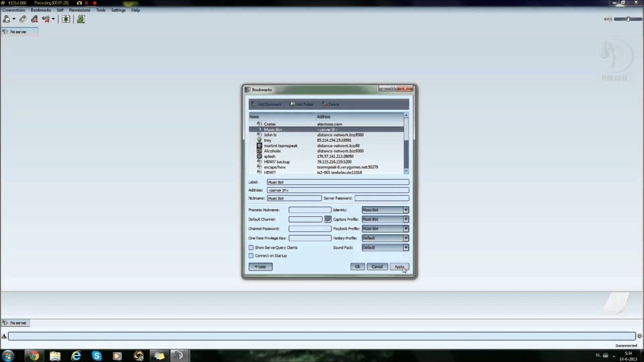The image size is (644, 362).
Task: Open Skype from the taskbar
Action: 97,356
